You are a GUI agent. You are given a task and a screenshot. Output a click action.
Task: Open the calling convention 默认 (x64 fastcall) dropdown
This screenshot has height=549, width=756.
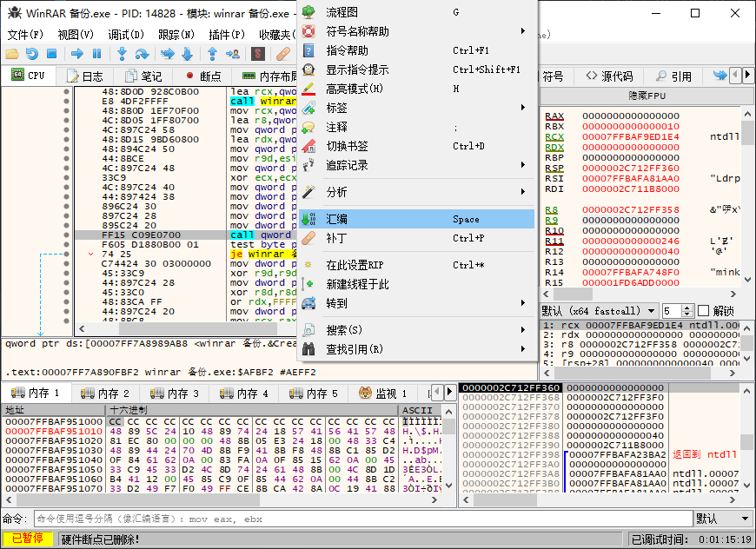[x=599, y=311]
